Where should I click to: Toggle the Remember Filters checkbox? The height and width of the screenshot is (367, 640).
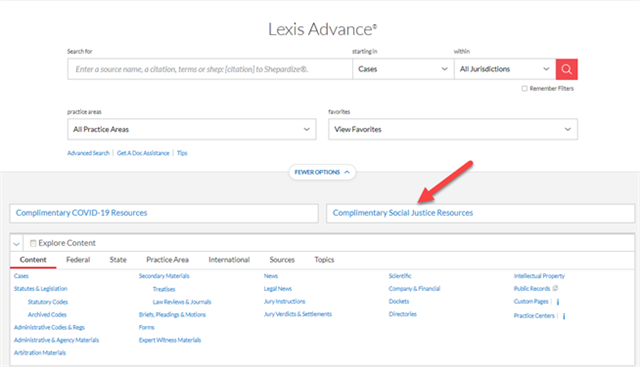coord(524,89)
